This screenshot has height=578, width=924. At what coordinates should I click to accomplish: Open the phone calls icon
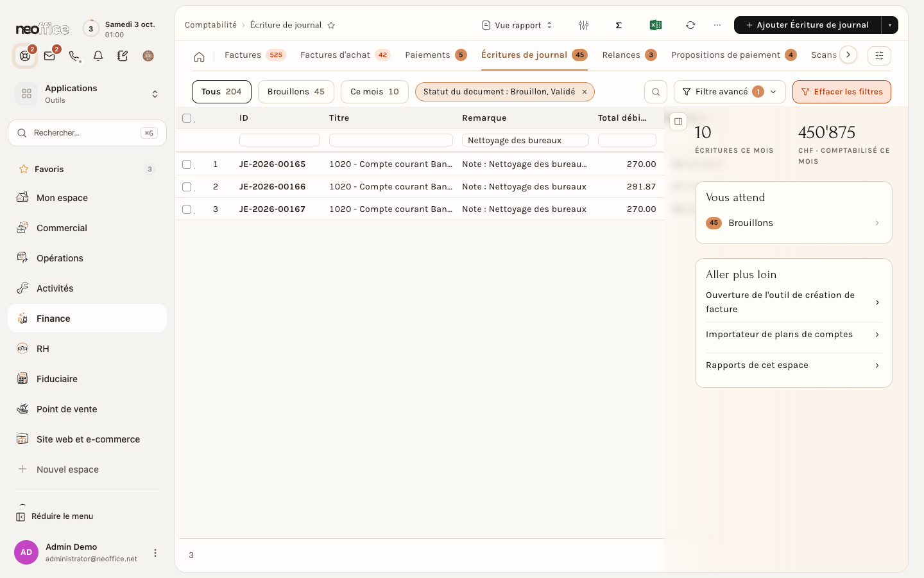(x=74, y=56)
